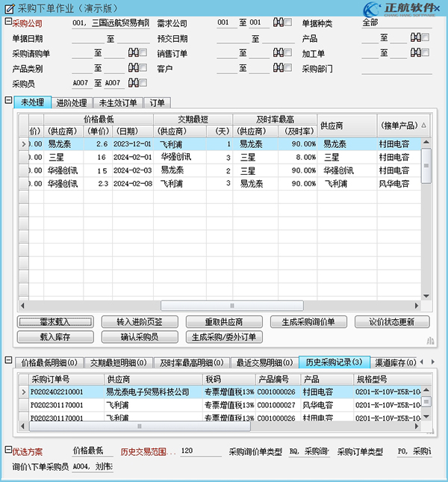
Task: Select row with date 2024-02-01
Action: tap(220, 158)
